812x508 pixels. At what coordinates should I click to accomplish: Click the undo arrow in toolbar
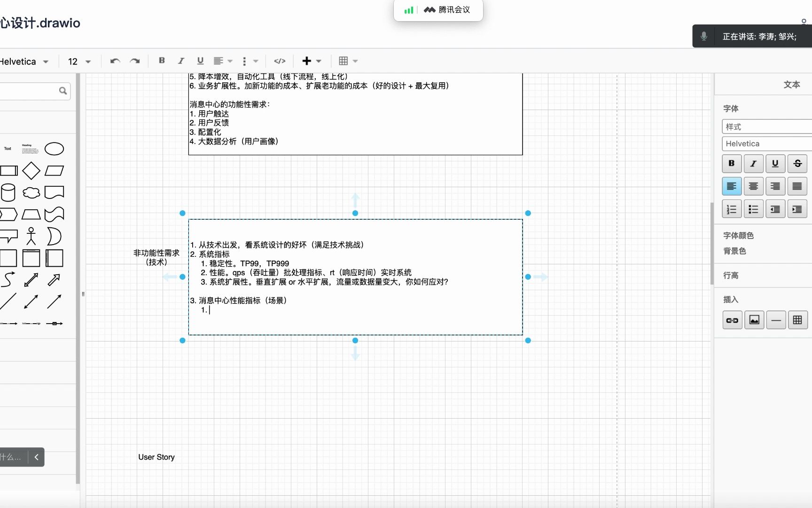(115, 61)
